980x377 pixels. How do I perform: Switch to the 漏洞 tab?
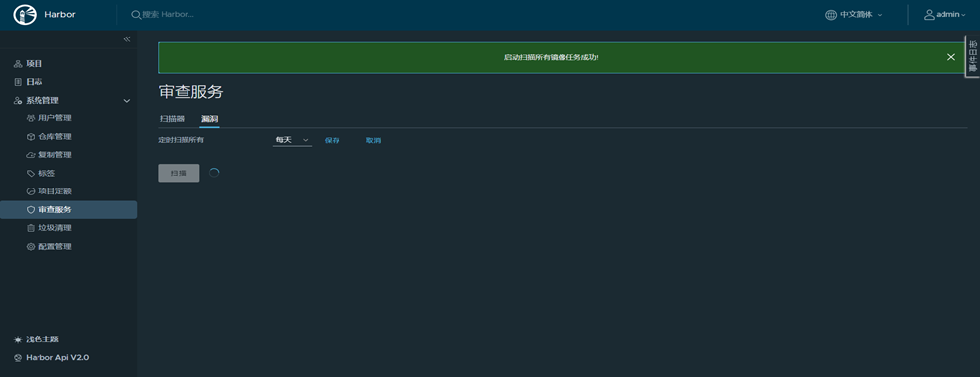pos(210,118)
